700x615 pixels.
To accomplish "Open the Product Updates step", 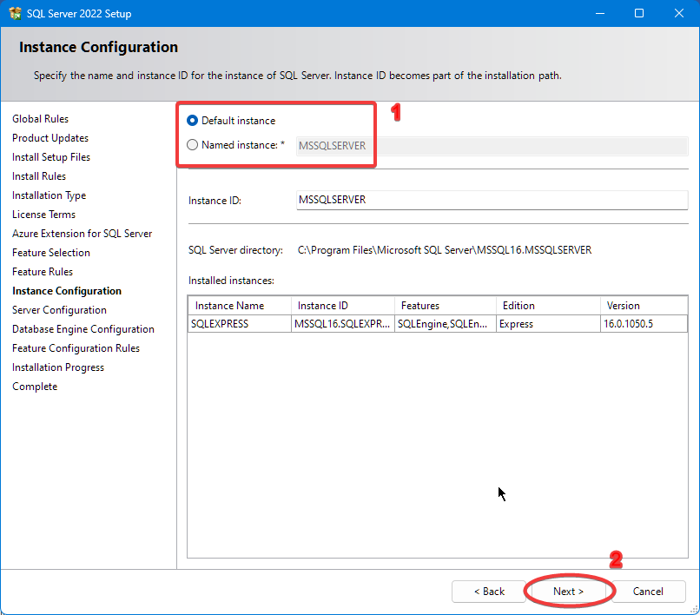I will click(x=50, y=138).
